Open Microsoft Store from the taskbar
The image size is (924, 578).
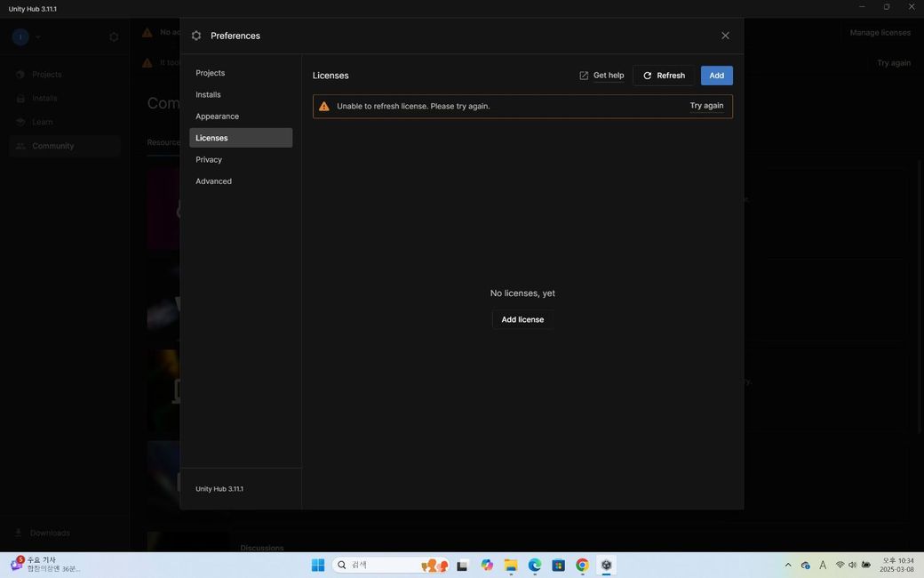pos(558,565)
